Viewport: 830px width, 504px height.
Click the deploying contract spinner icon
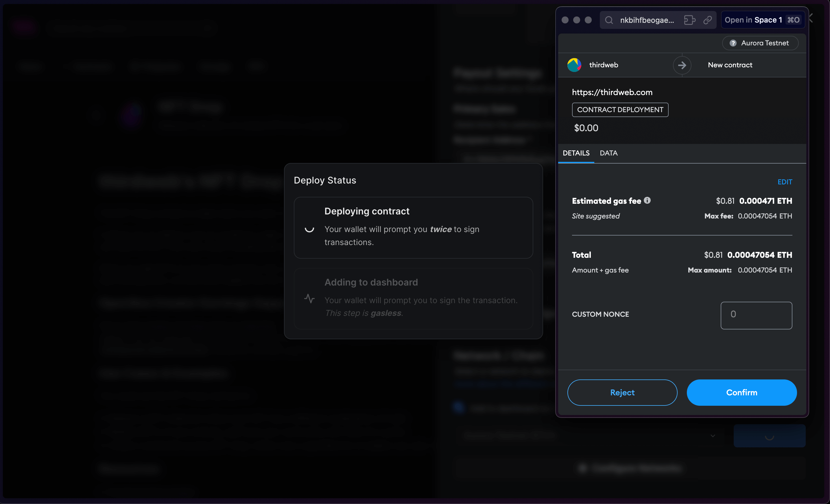coord(309,229)
